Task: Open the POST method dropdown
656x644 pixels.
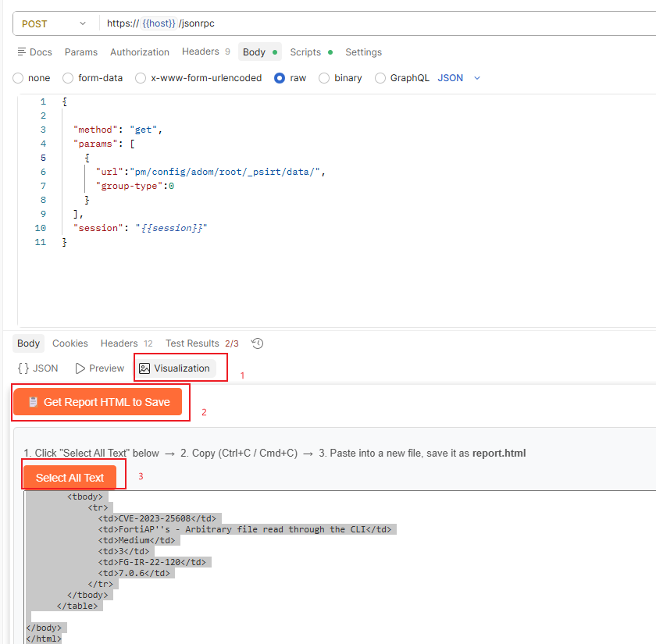Action: 54,24
